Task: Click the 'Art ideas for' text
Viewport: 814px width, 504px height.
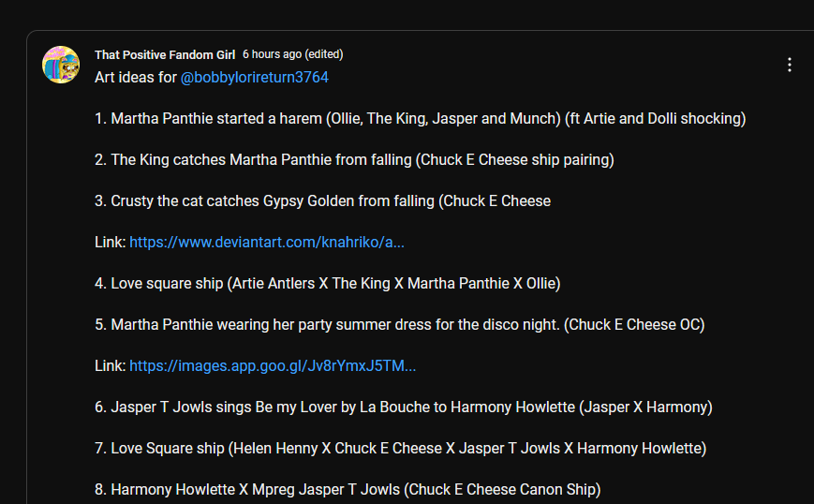Action: click(x=136, y=78)
